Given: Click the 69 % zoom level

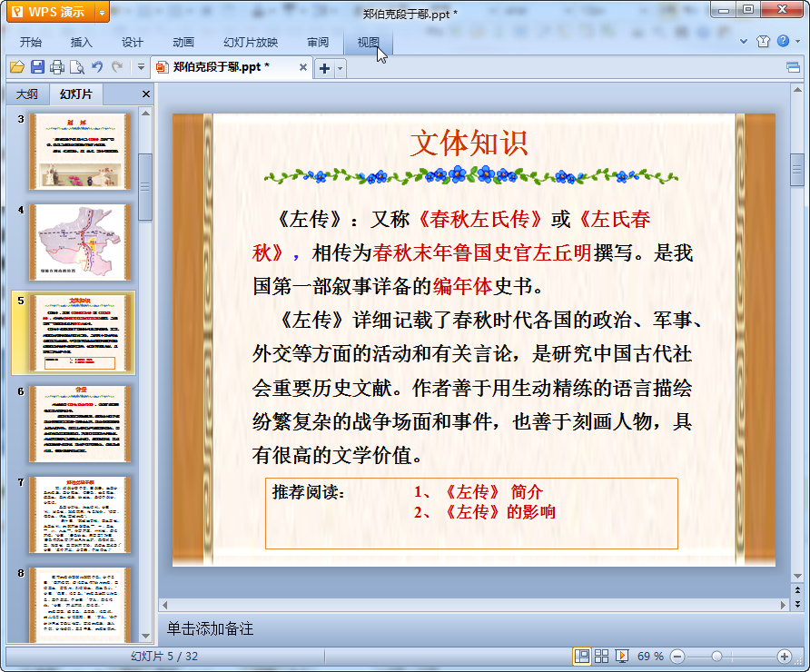Looking at the screenshot, I should pyautogui.click(x=650, y=657).
